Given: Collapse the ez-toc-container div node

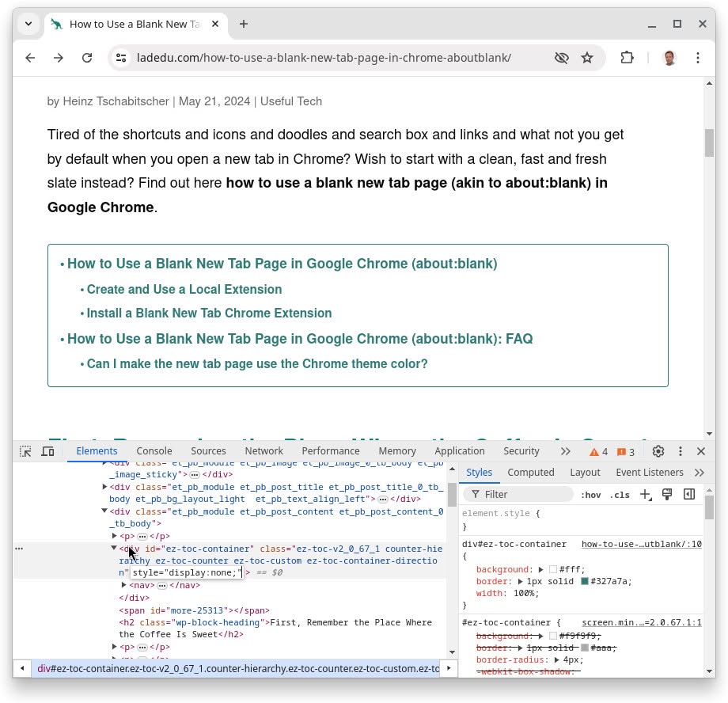Looking at the screenshot, I should 114,549.
